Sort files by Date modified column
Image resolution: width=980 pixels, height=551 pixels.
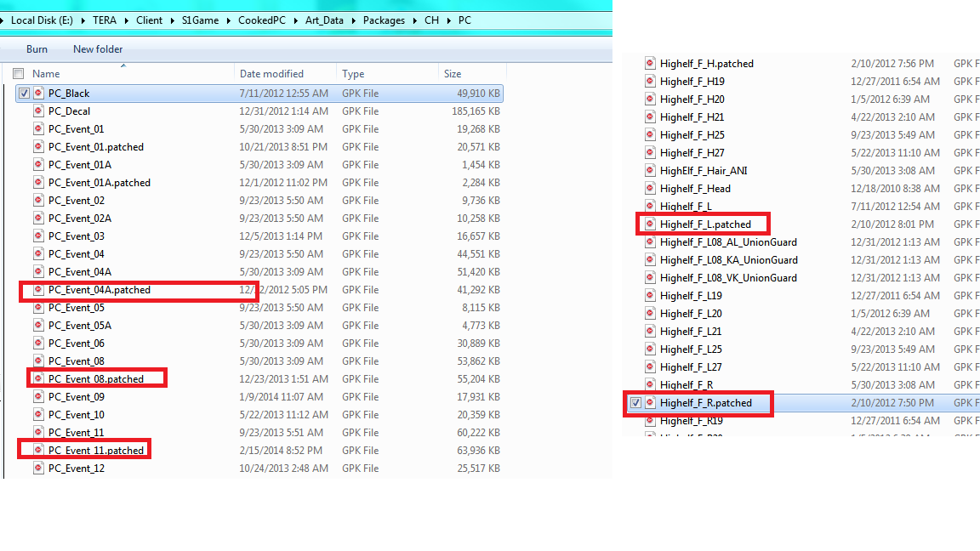(271, 74)
